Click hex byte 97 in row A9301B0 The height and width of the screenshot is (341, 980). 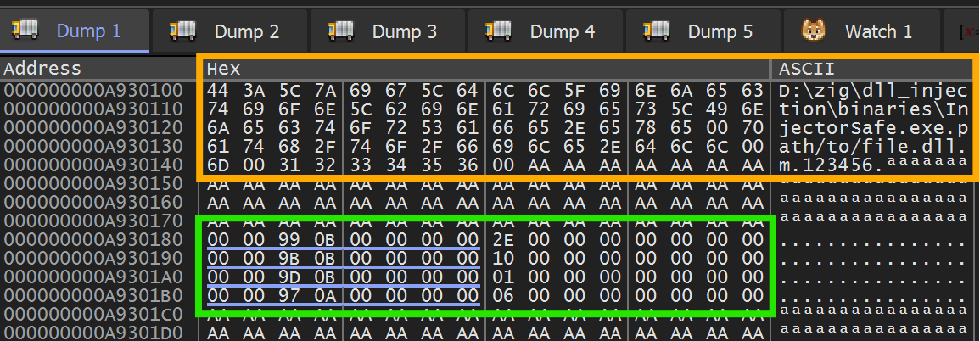click(x=290, y=295)
